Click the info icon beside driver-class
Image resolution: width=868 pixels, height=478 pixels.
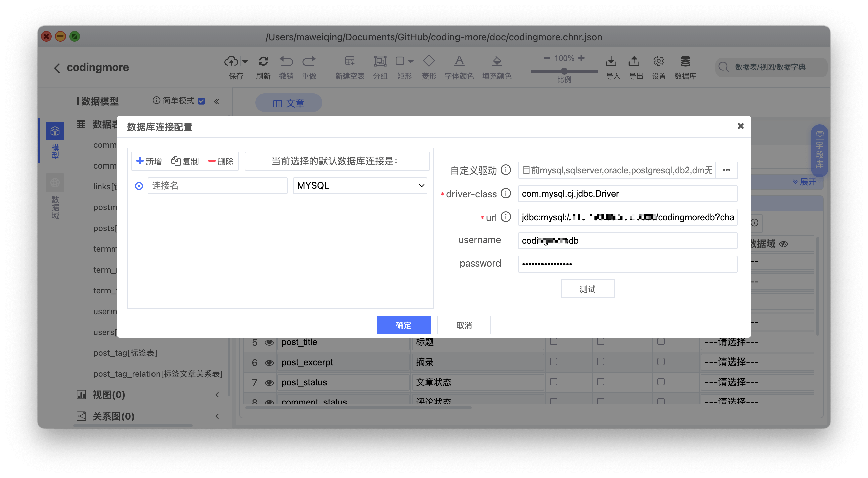(506, 194)
